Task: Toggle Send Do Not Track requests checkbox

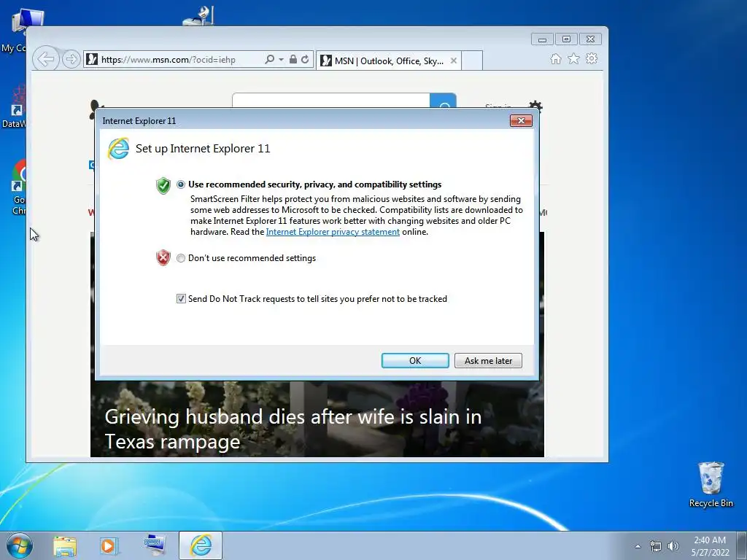Action: 181,298
